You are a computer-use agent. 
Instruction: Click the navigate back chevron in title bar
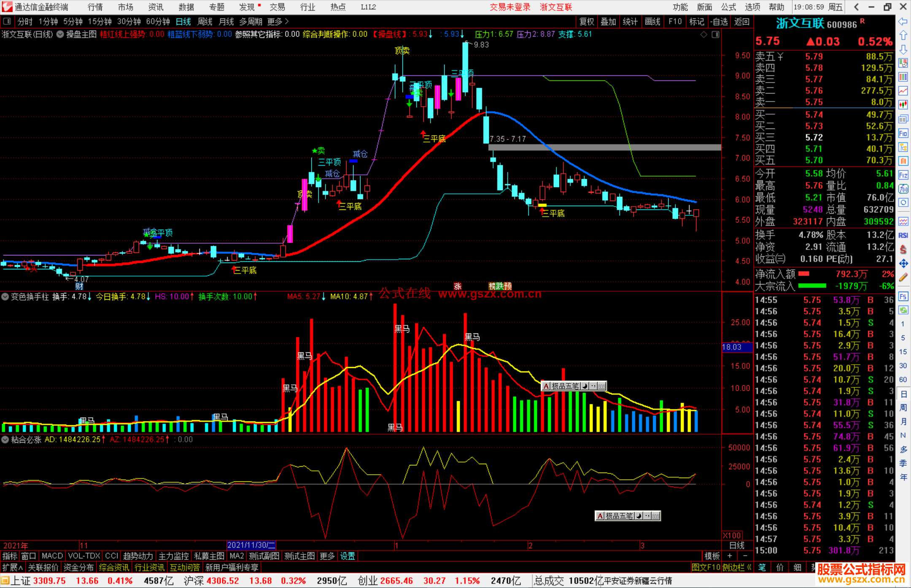point(856,7)
